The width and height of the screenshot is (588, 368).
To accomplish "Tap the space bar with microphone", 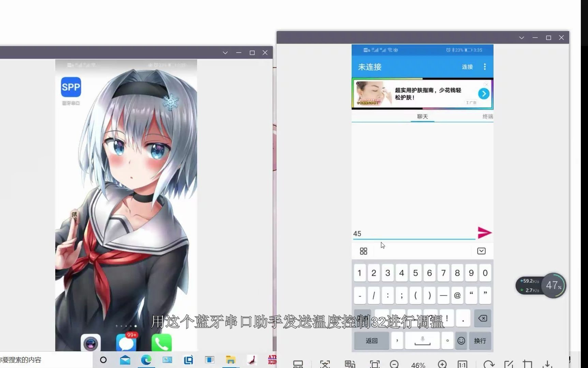I will pyautogui.click(x=422, y=341).
